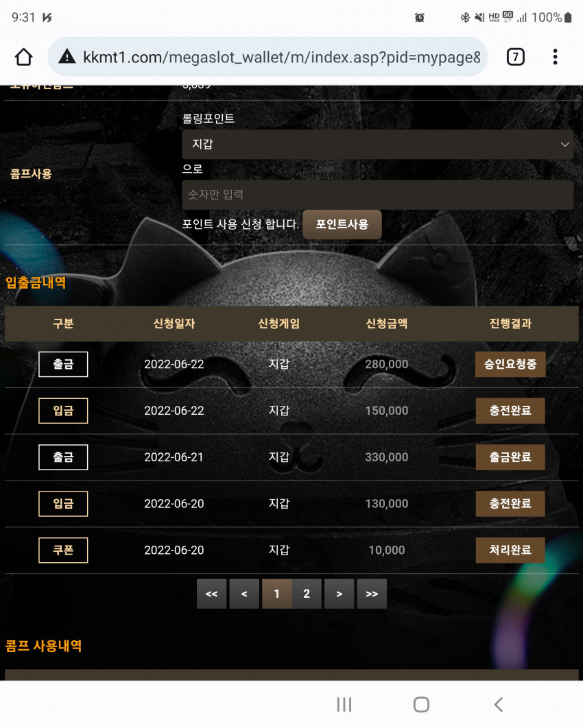583x728 pixels.
Task: Tap the insecure site warning icon
Action: pos(67,57)
